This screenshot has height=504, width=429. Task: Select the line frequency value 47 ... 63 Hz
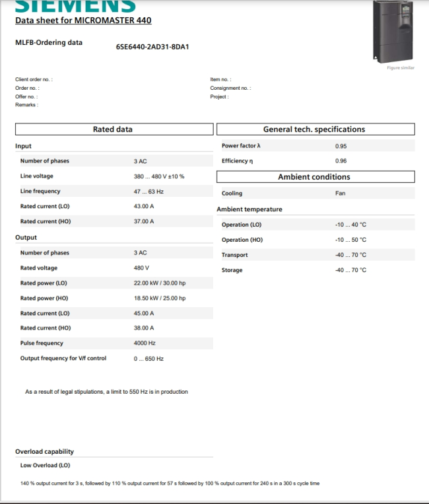[x=148, y=192]
